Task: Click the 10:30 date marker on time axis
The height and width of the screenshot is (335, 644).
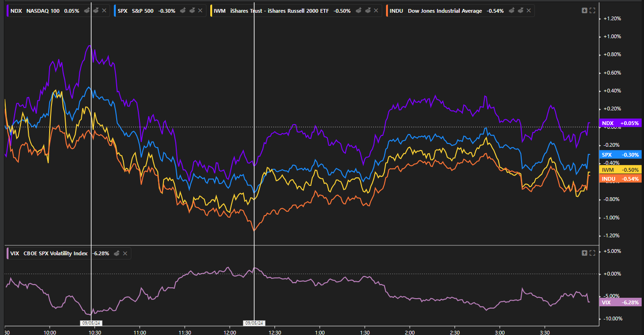Action: pos(91,323)
